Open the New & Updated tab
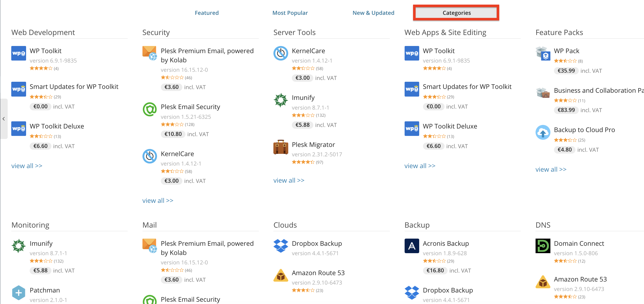The image size is (644, 304). pos(373,13)
